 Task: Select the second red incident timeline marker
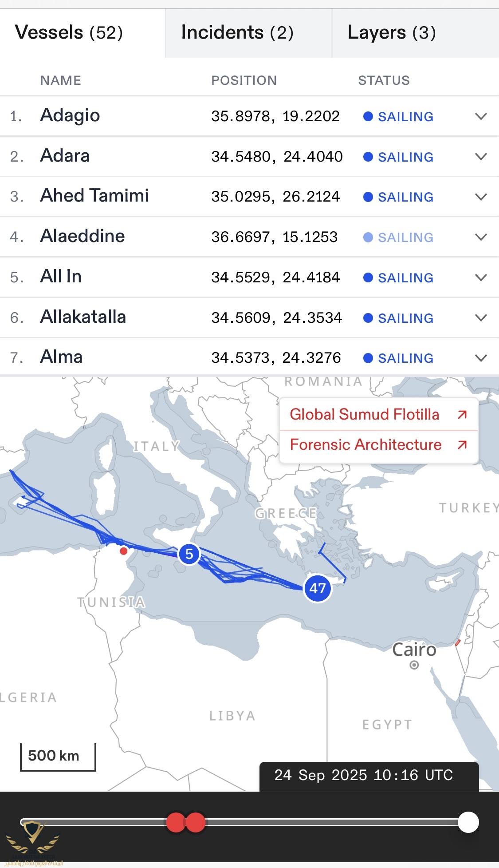[x=196, y=823]
